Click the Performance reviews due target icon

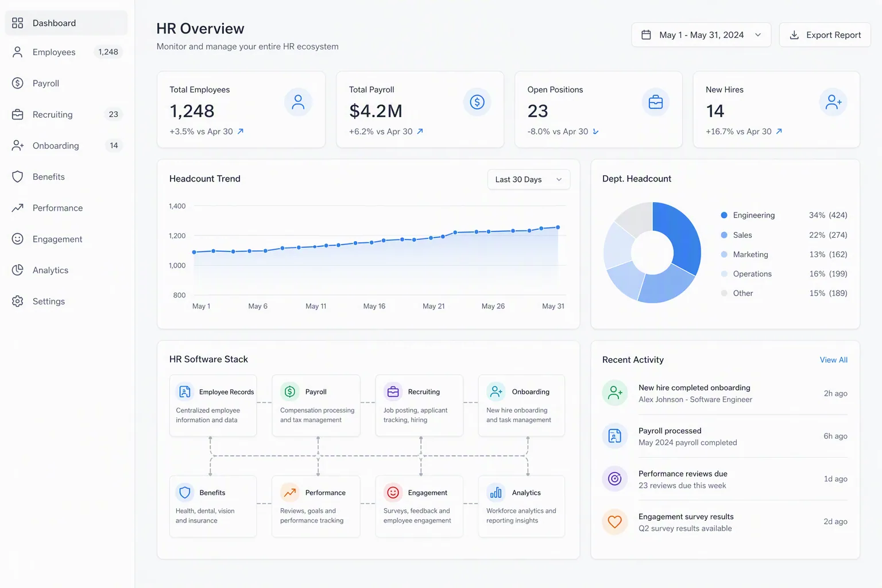click(x=615, y=479)
